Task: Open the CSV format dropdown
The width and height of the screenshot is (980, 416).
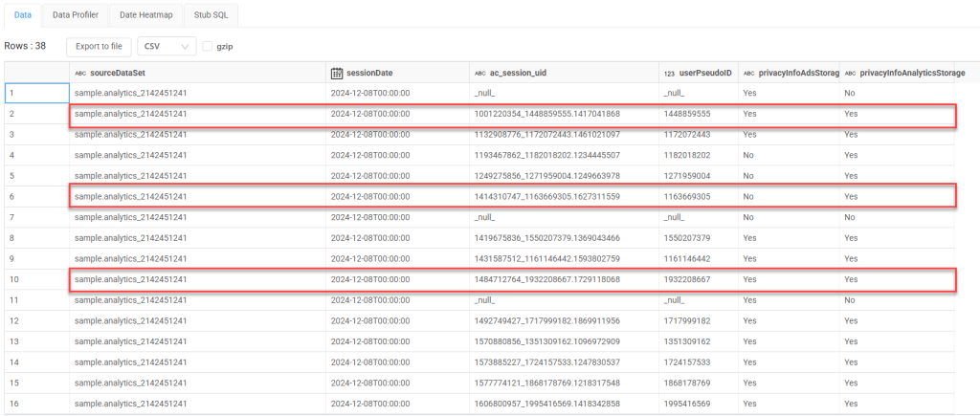Action: (x=167, y=46)
